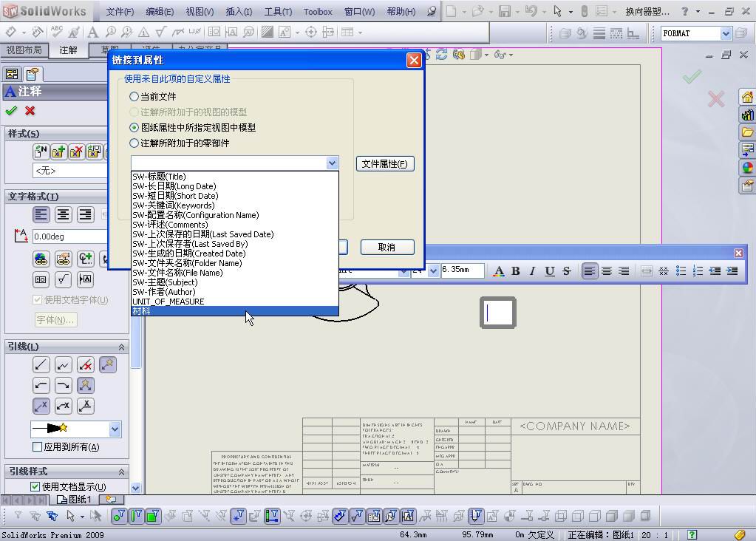Viewport: 756px width, 541px height.
Task: Open the leader arrow style dropdown
Action: [x=115, y=429]
